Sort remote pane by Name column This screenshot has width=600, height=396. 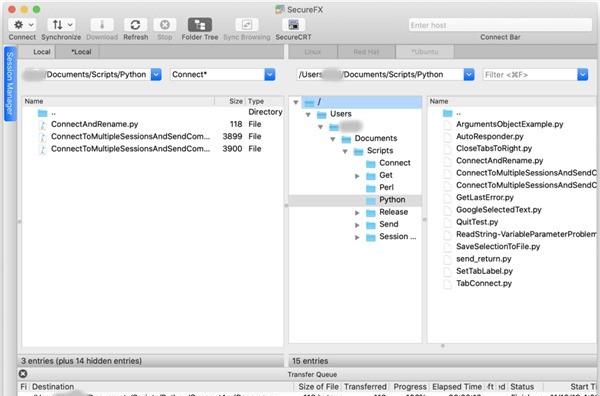512,101
